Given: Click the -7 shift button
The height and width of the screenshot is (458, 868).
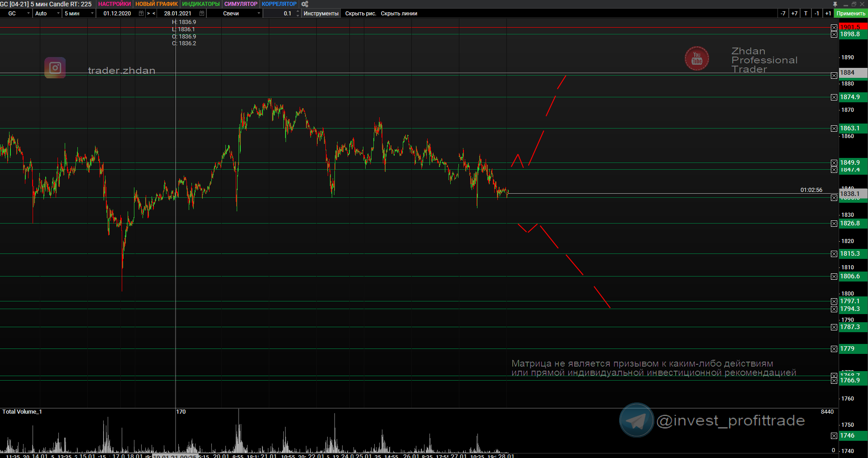Looking at the screenshot, I should coord(783,14).
